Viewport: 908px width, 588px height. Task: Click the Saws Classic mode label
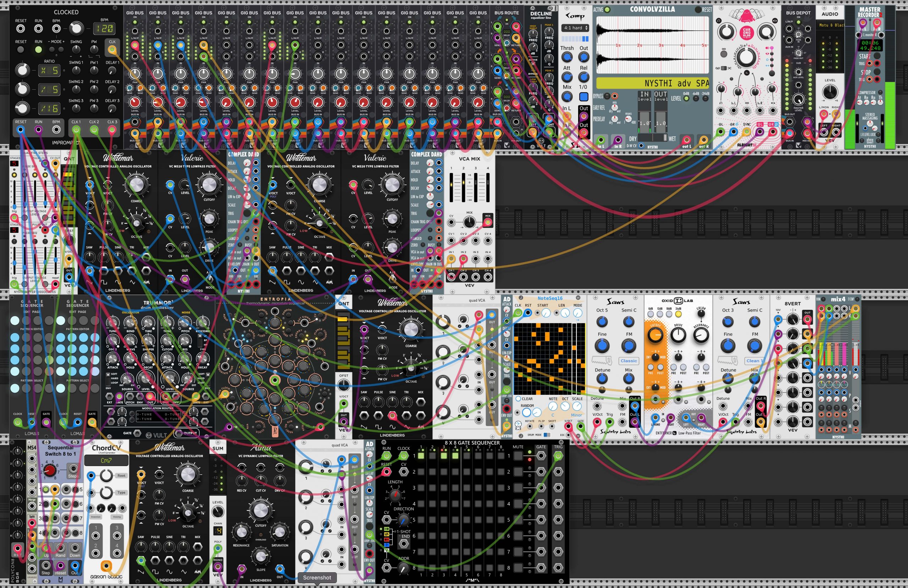pyautogui.click(x=629, y=361)
